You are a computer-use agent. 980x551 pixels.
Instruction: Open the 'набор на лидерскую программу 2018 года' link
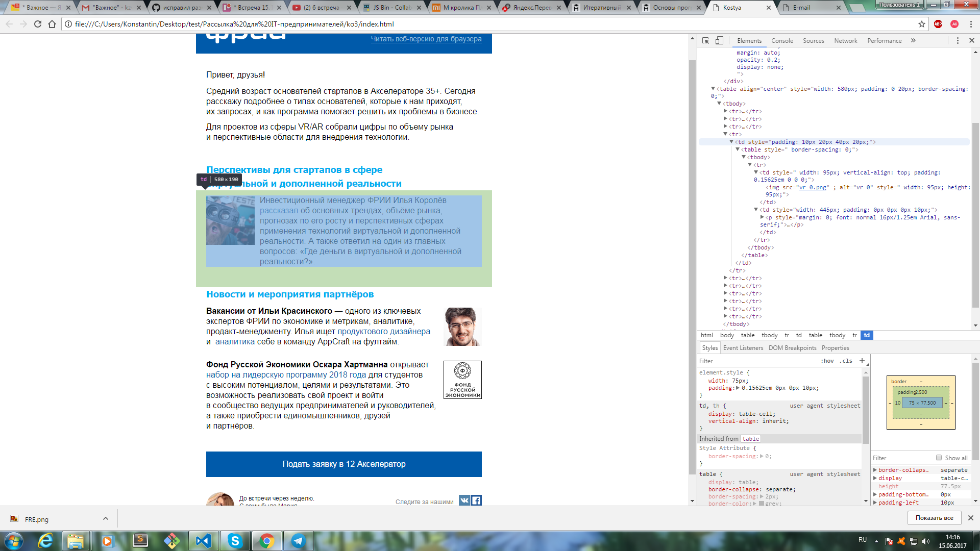click(286, 375)
